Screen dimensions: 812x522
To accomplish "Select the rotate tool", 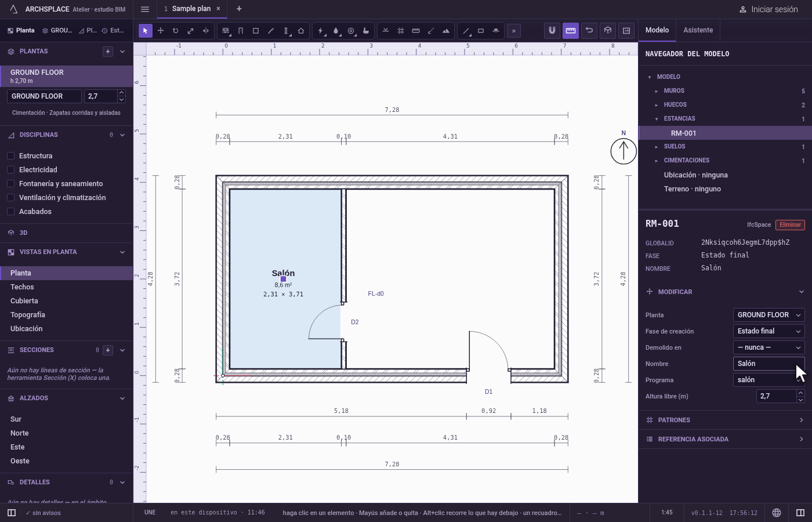I will (x=176, y=31).
